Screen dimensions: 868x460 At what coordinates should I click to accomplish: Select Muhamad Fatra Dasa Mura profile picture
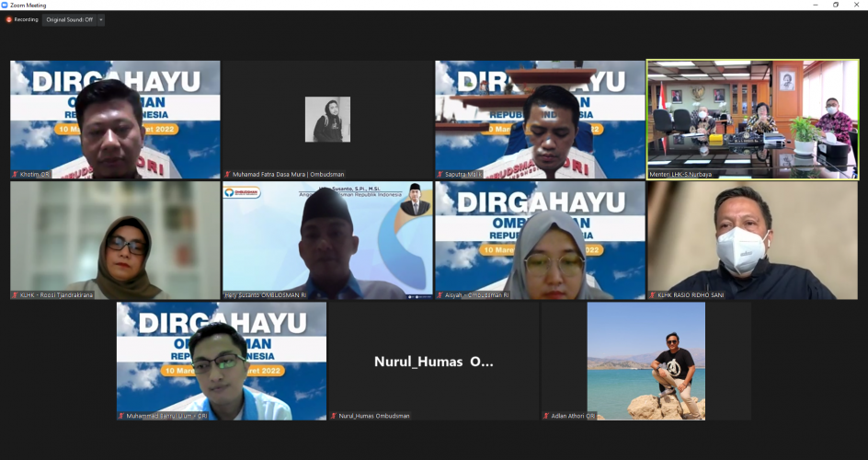(327, 120)
